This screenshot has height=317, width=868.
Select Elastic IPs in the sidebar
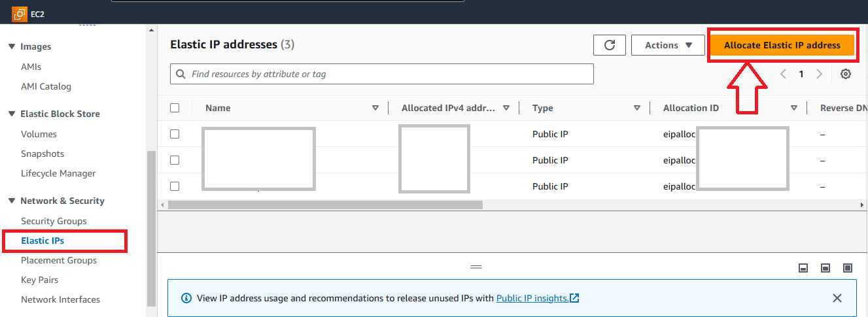point(43,241)
